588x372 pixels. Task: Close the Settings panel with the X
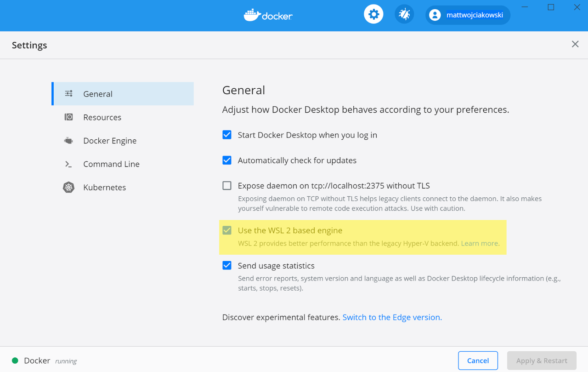click(575, 44)
